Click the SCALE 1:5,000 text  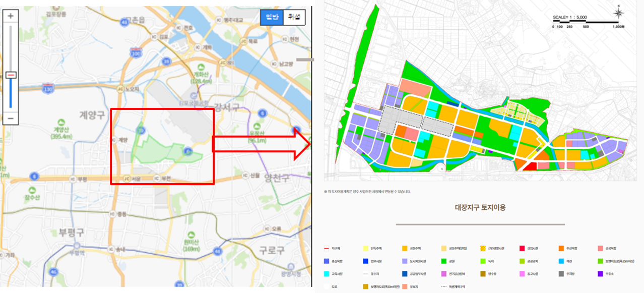[569, 17]
